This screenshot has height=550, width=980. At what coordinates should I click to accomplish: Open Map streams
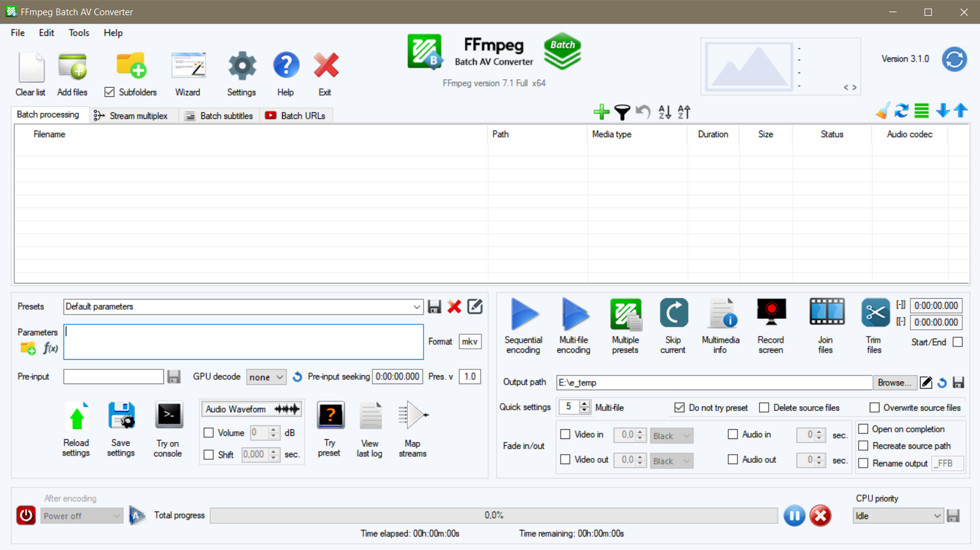coord(413,416)
